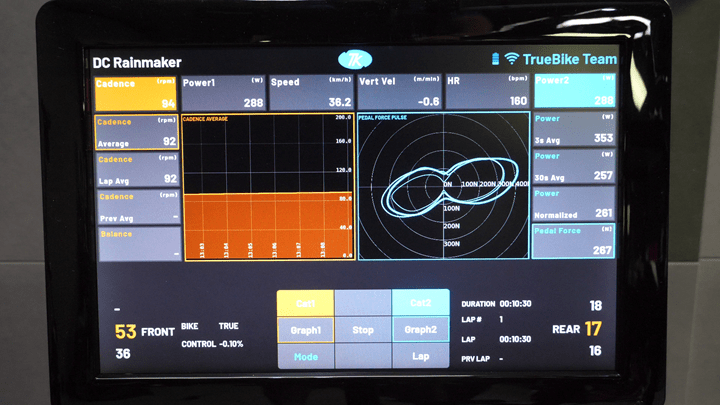Screen dimensions: 720x405
Task: Select rear cog 17
Action: [593, 328]
